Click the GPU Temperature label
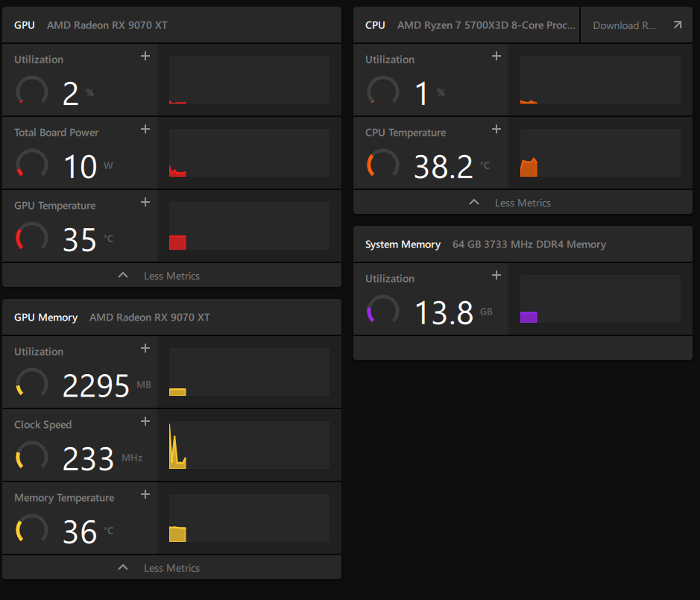The height and width of the screenshot is (600, 700). pos(55,206)
